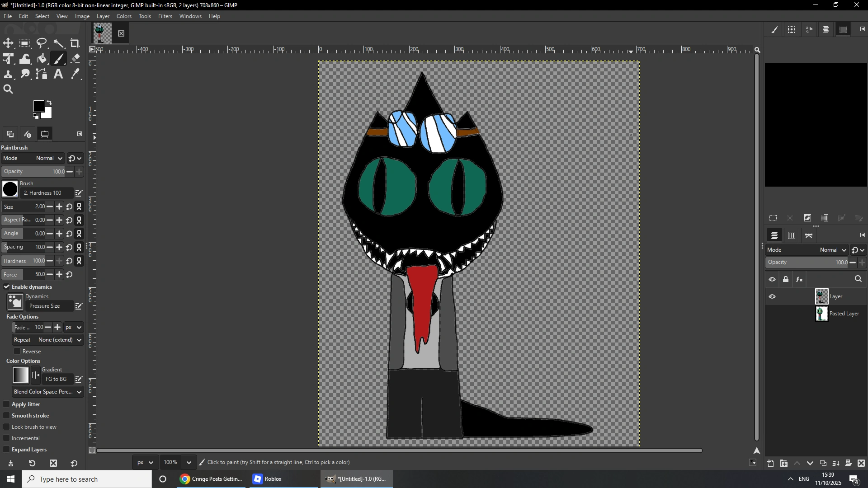Enable the Smooth stroke checkbox
The height and width of the screenshot is (488, 868).
pos(7,416)
